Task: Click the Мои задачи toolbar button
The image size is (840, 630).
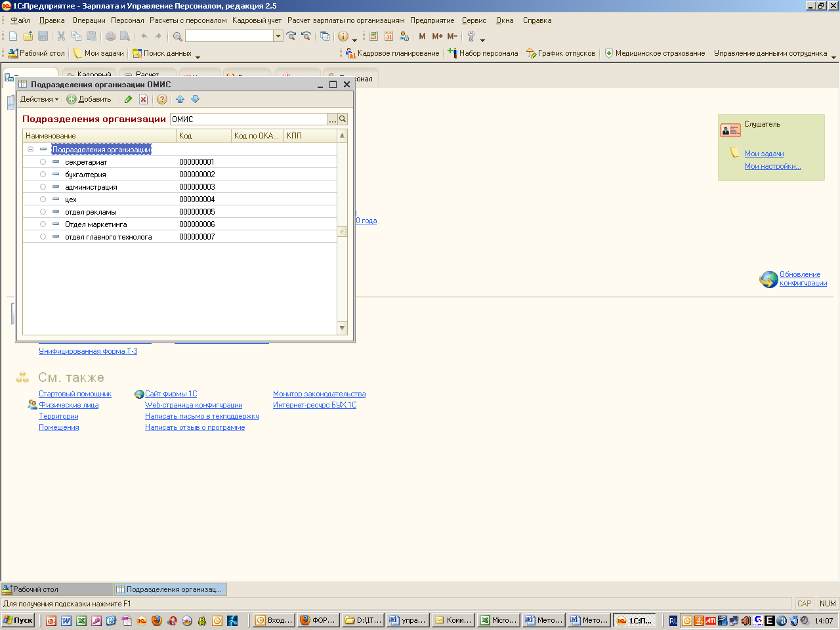Action: (98, 53)
